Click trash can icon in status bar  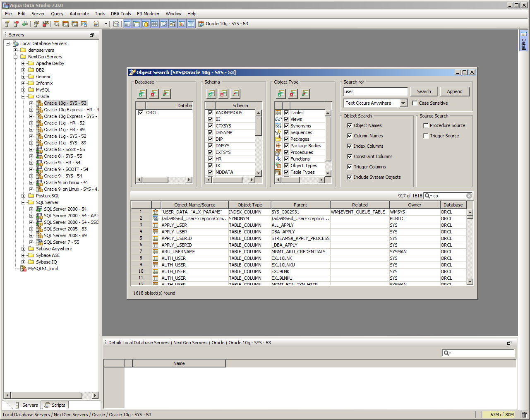point(524,415)
